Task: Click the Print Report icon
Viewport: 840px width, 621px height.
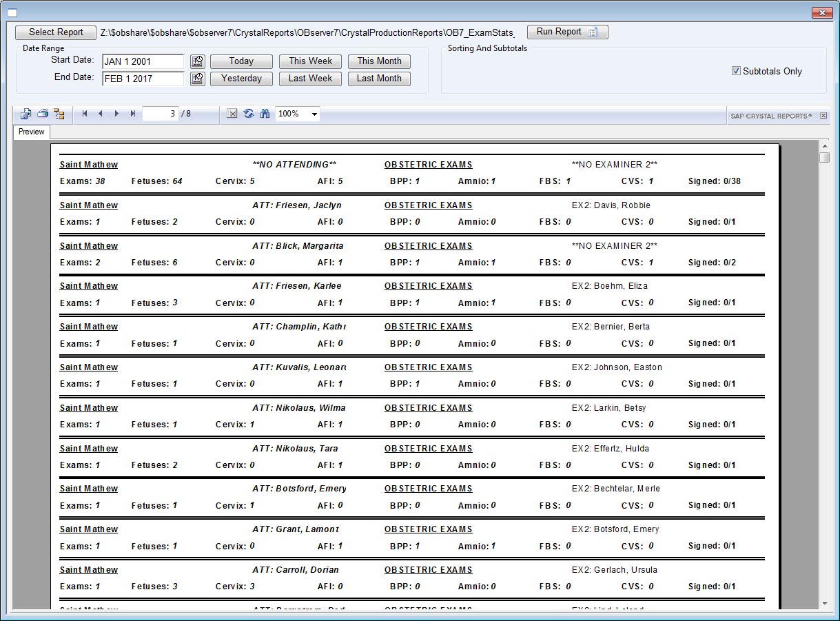Action: [x=43, y=114]
